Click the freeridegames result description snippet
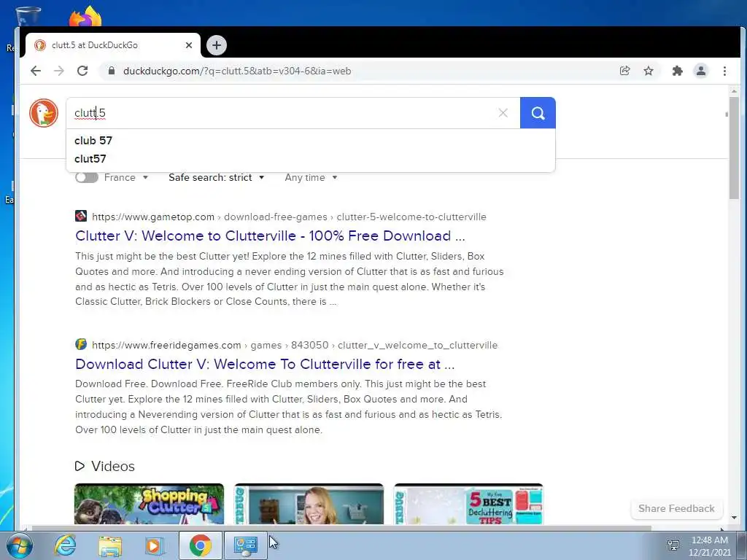This screenshot has height=560, width=747. (x=289, y=407)
